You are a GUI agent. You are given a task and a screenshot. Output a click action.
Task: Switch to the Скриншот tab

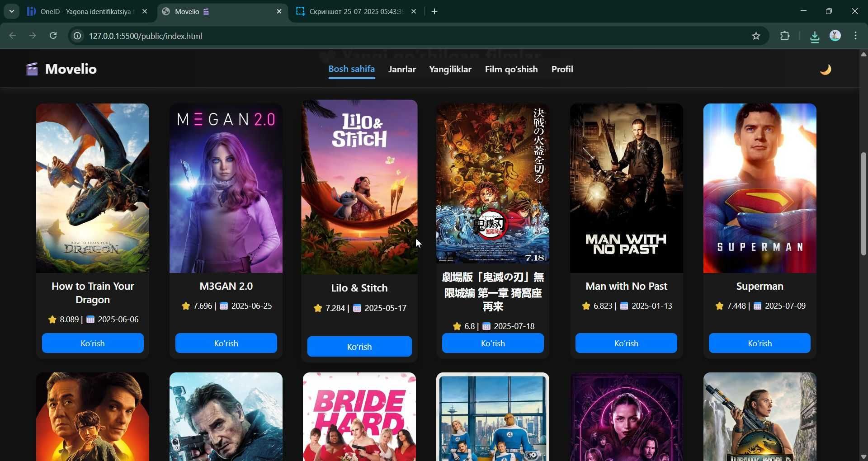click(356, 12)
